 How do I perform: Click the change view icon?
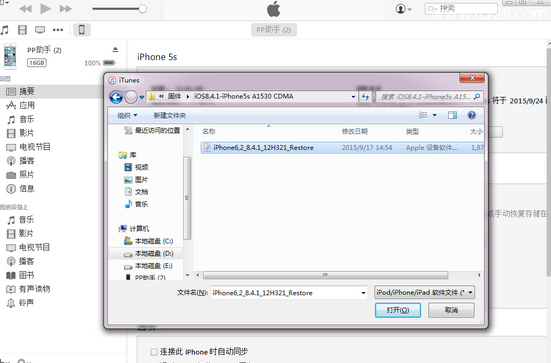pos(423,115)
